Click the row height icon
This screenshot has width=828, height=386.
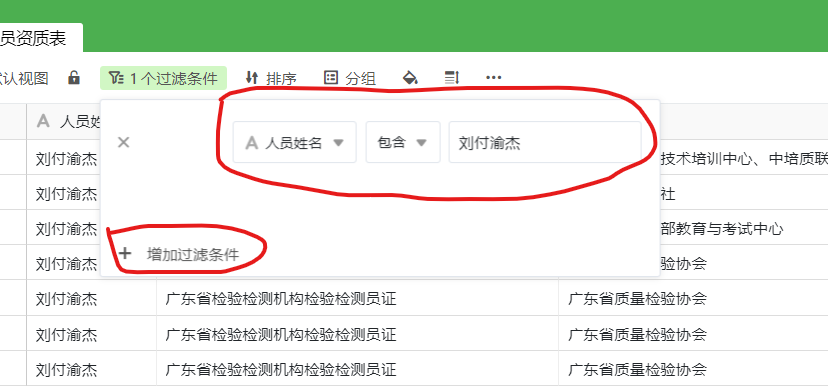(x=451, y=78)
